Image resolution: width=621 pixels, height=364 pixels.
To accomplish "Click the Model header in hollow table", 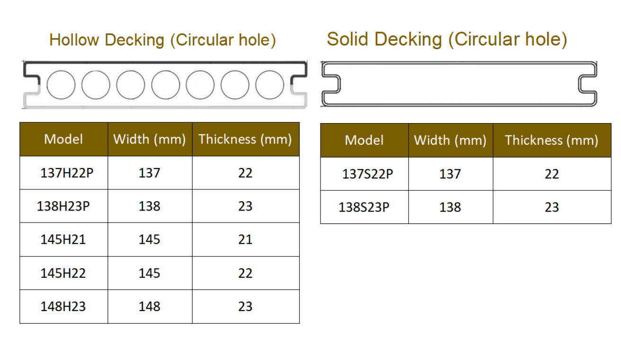I will point(63,139).
